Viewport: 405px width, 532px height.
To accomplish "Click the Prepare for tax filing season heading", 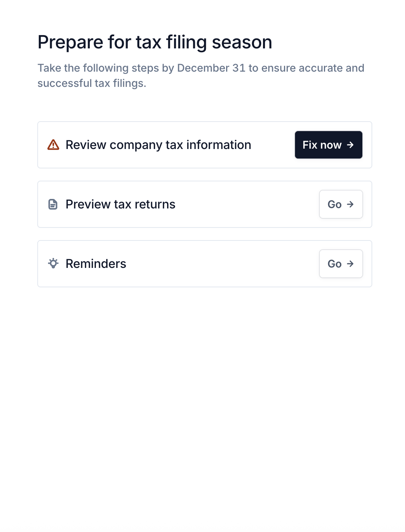I will pos(155,42).
